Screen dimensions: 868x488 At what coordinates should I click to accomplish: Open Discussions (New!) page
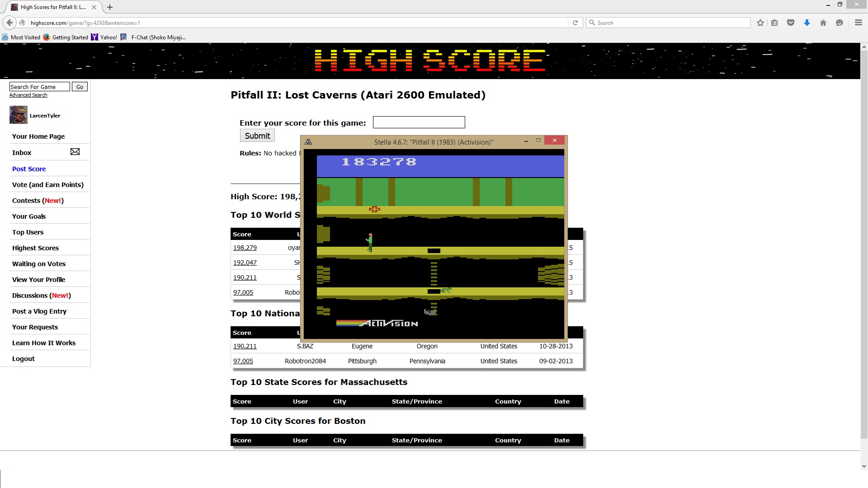click(x=42, y=296)
